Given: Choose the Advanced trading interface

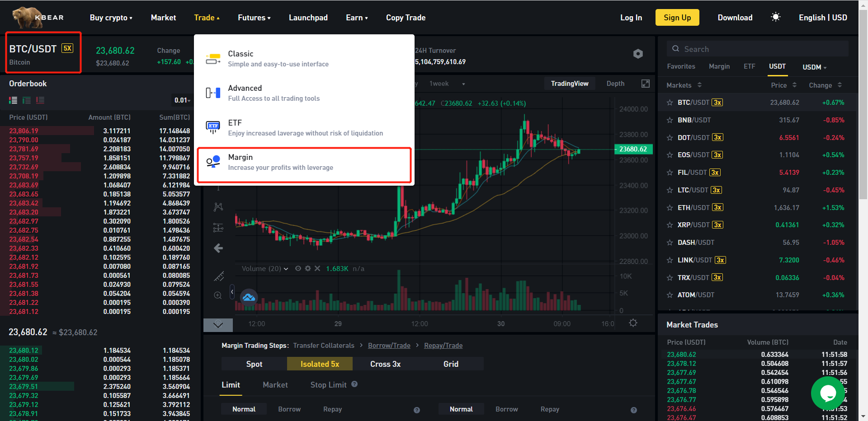Looking at the screenshot, I should pyautogui.click(x=304, y=93).
